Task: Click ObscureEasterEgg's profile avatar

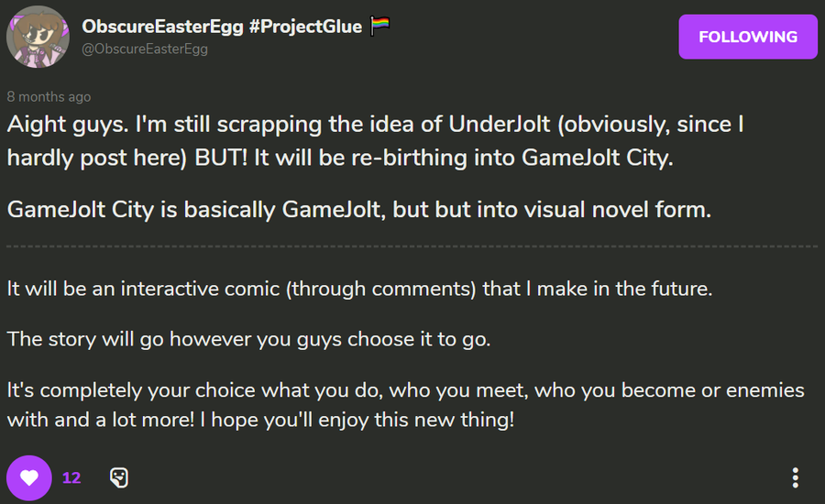Action: pyautogui.click(x=38, y=37)
